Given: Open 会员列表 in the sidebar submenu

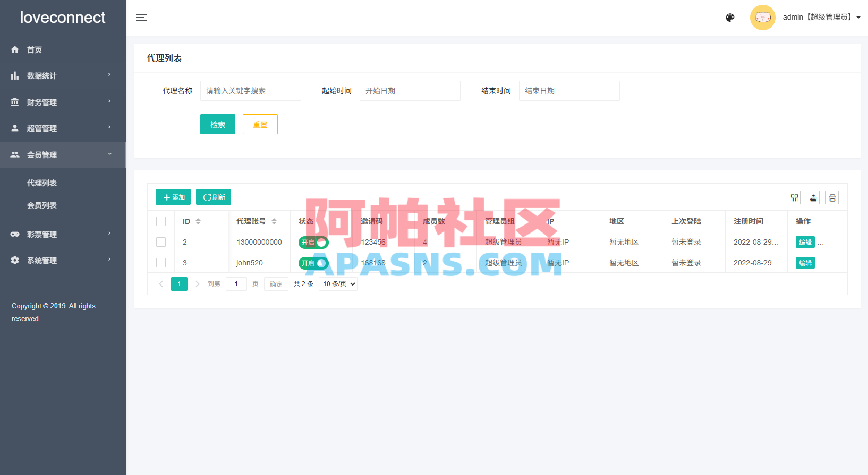Looking at the screenshot, I should 42,205.
